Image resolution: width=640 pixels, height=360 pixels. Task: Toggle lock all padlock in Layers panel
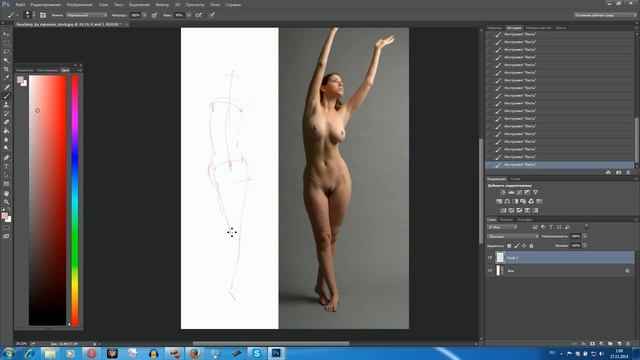[x=531, y=246]
